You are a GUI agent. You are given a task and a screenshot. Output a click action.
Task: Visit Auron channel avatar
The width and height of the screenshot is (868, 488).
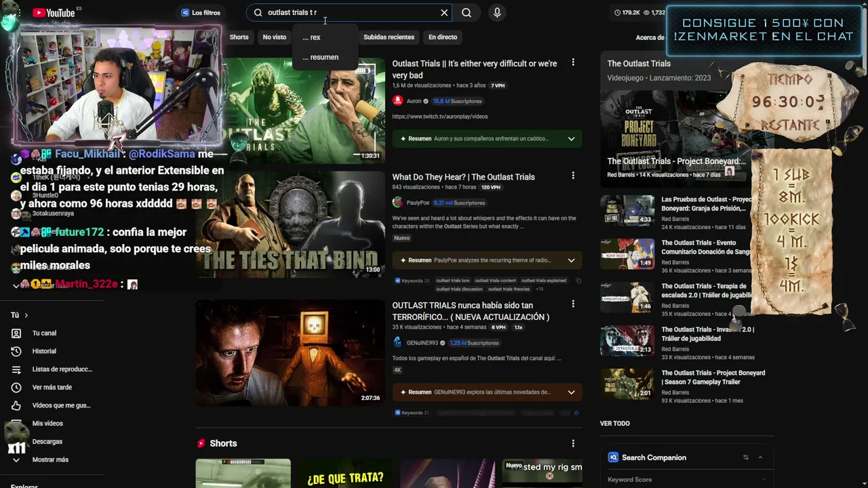coord(397,101)
